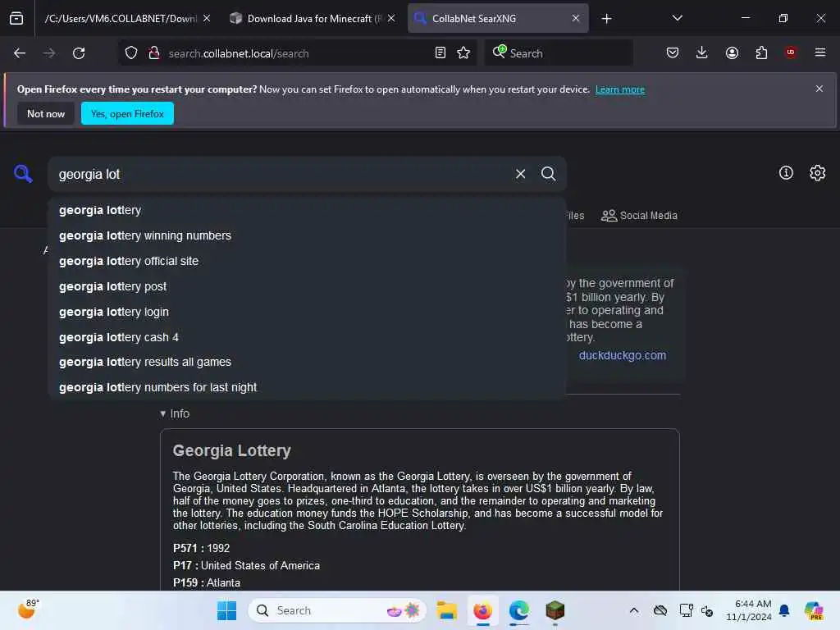Choose suggestion georgia lottery numbers for last night
Viewport: 840px width, 630px height.
307,387
